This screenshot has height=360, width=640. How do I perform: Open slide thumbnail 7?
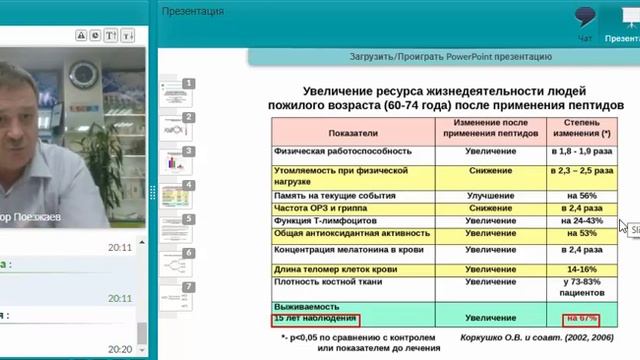[177, 296]
